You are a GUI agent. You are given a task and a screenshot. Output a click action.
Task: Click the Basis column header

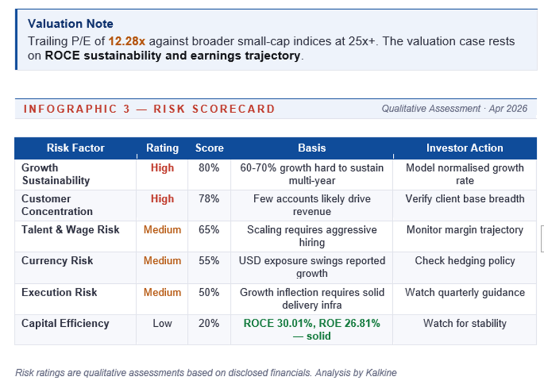pyautogui.click(x=312, y=148)
